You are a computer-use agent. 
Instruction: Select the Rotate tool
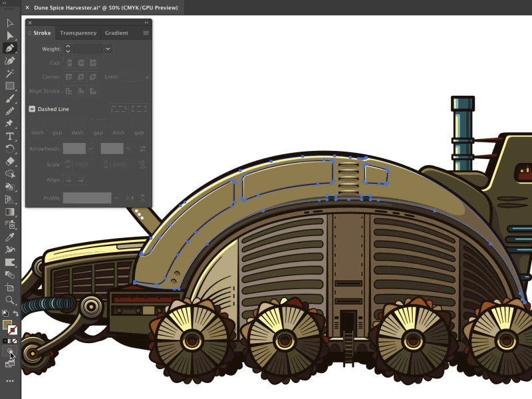point(9,148)
